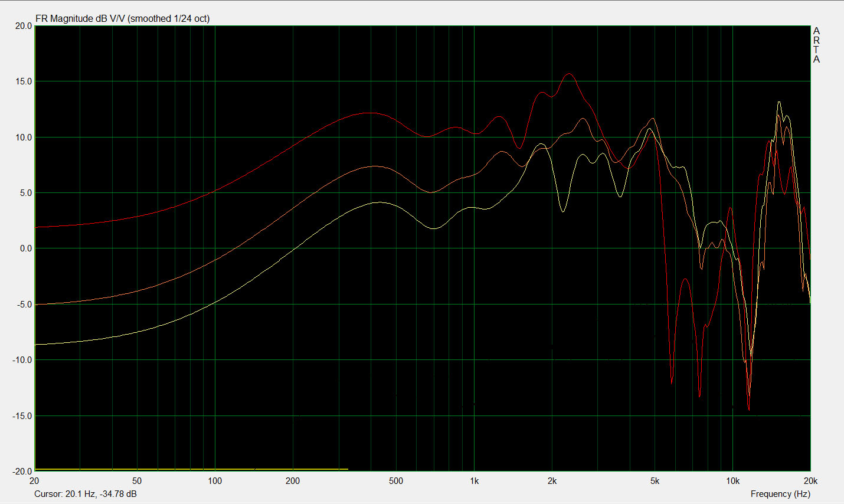Click the cursor readout 'Cursor: 20.1 Hz, -34.78 dB'
Screen dimensions: 844x504
[86, 493]
